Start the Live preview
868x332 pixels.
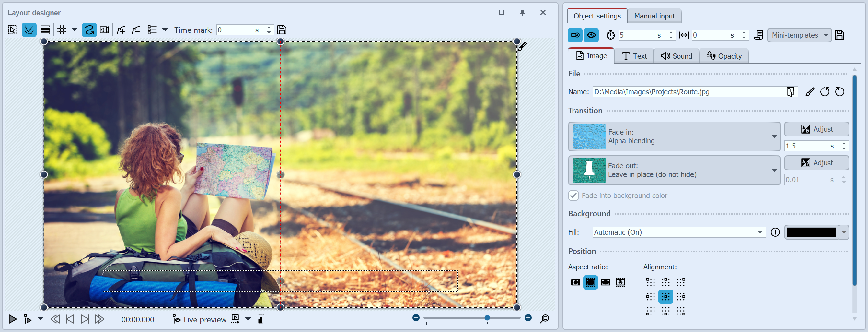coord(199,319)
